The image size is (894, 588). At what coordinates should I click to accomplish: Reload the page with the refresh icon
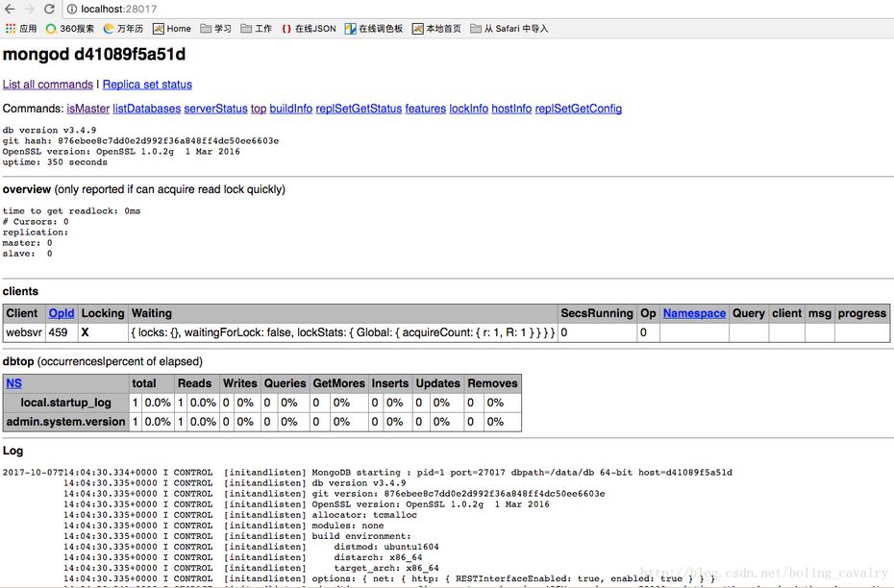pos(50,9)
